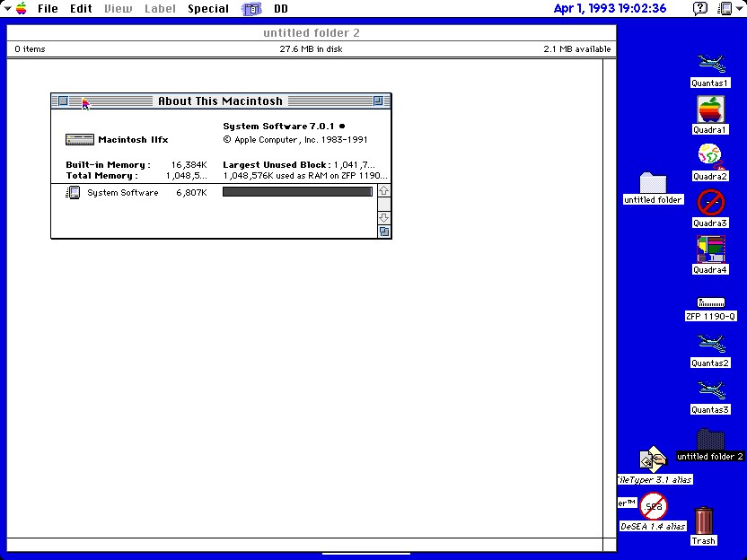Screen dimensions: 747x560
Task: Click the 6,807K memory value
Action: click(191, 192)
